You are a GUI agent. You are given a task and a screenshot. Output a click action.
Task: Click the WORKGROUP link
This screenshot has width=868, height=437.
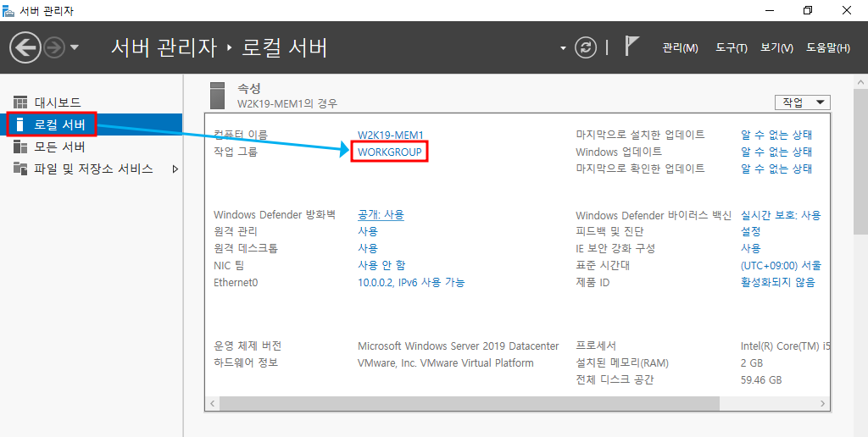(x=390, y=152)
